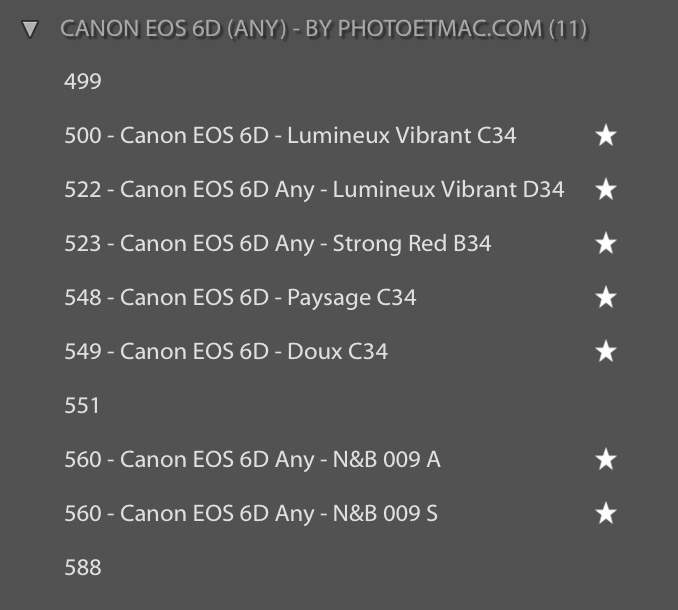The width and height of the screenshot is (678, 610).
Task: Apply the N&B 009 A preset
Action: [252, 460]
